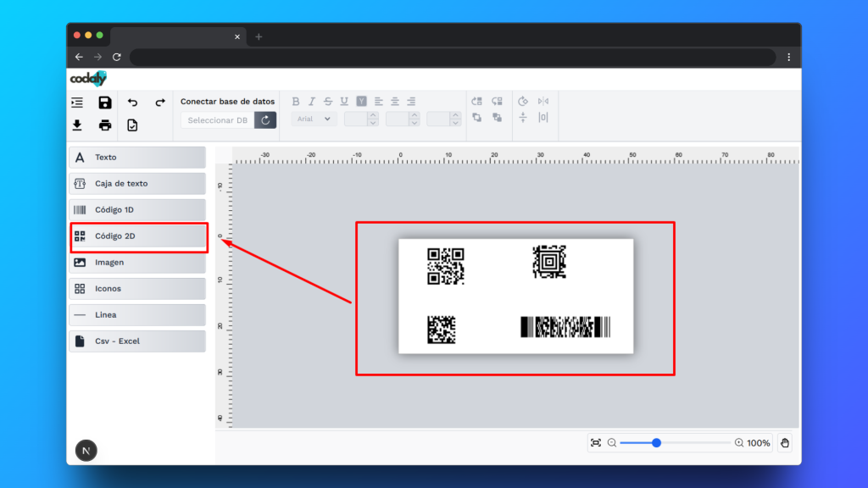Open the Iconos panel
This screenshot has width=868, height=488.
point(137,289)
